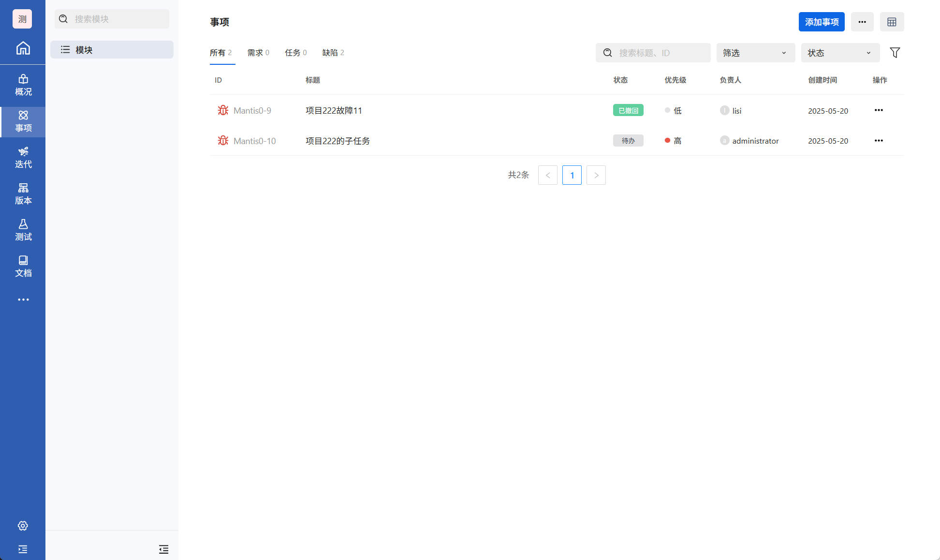Viewport: 940px width, 560px height.
Task: Click the filter funnel icon
Action: pos(895,53)
